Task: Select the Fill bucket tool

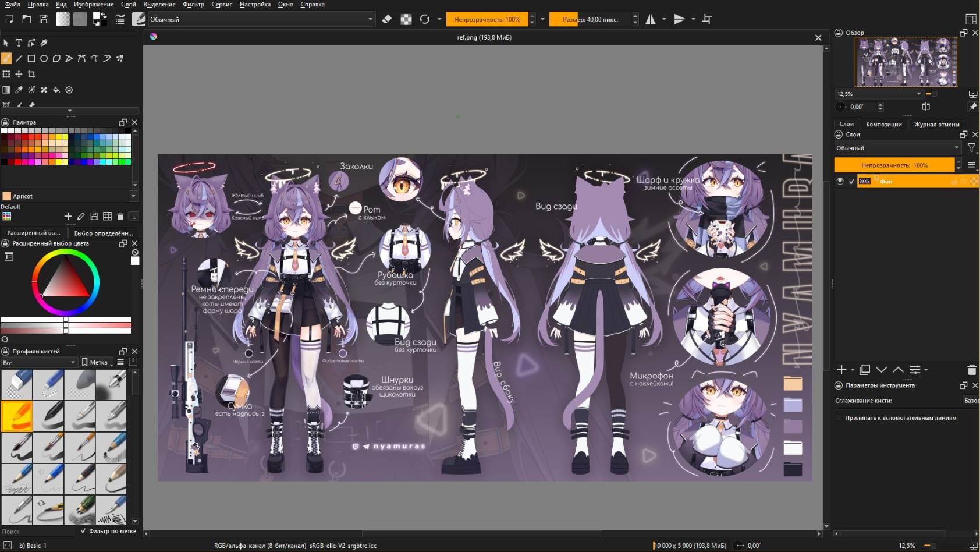Action: [x=56, y=90]
